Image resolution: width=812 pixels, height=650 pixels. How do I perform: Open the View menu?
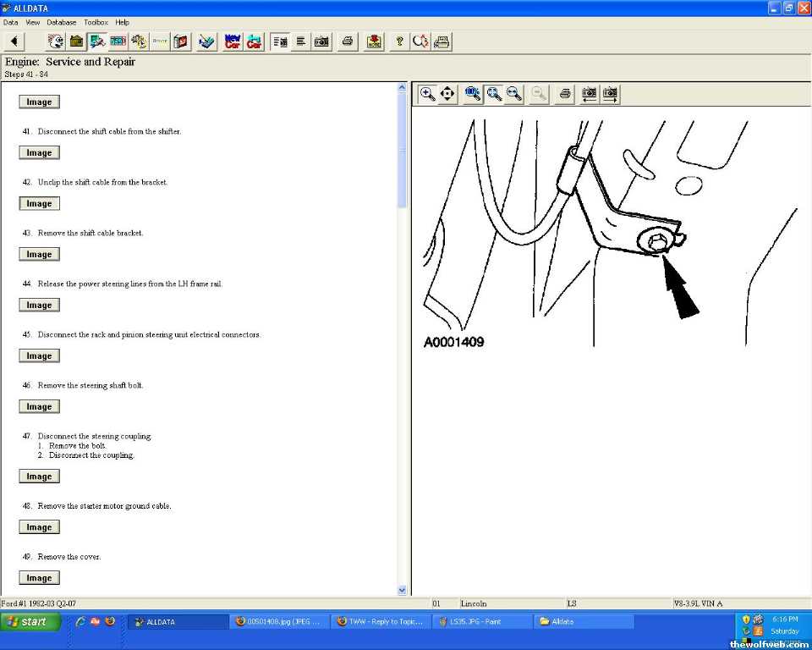coord(33,22)
